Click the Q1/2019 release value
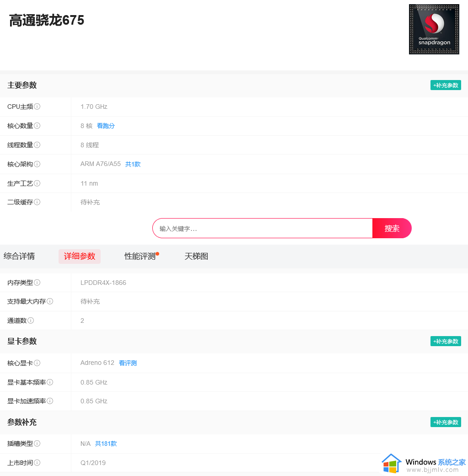Image resolution: width=468 pixels, height=476 pixels. (93, 463)
